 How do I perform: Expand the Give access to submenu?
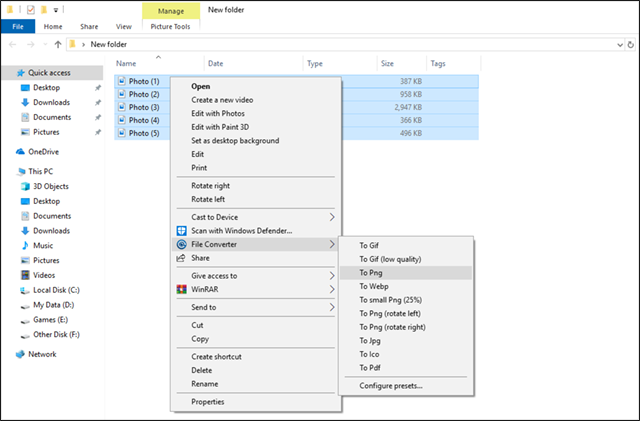(x=332, y=275)
